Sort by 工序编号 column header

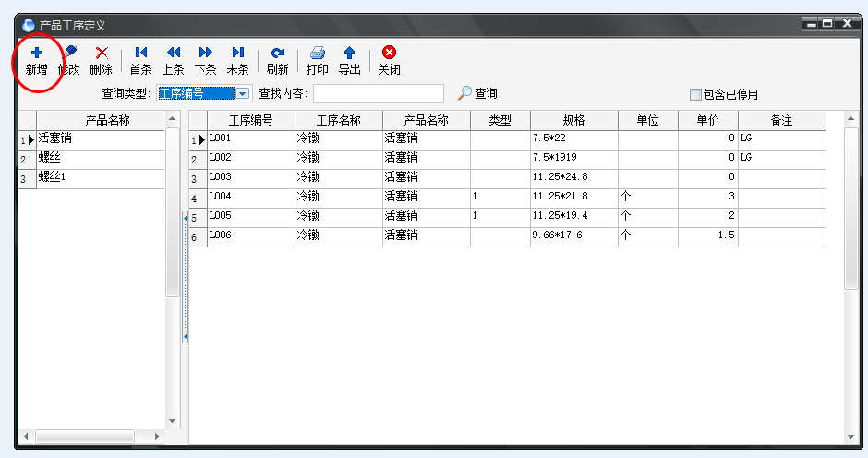click(251, 120)
